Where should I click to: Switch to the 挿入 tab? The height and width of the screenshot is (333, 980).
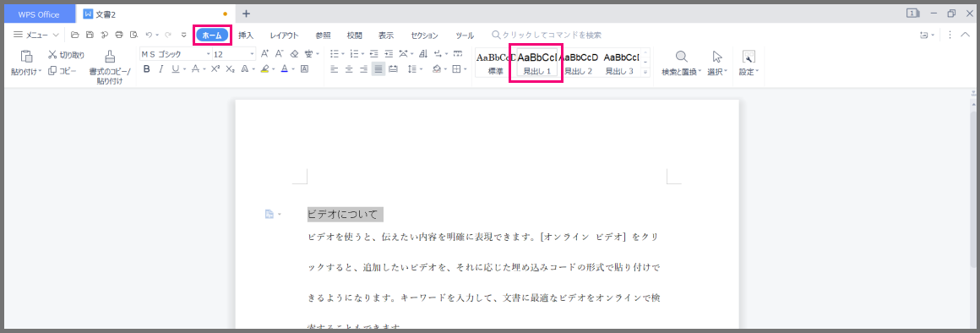coord(246,35)
